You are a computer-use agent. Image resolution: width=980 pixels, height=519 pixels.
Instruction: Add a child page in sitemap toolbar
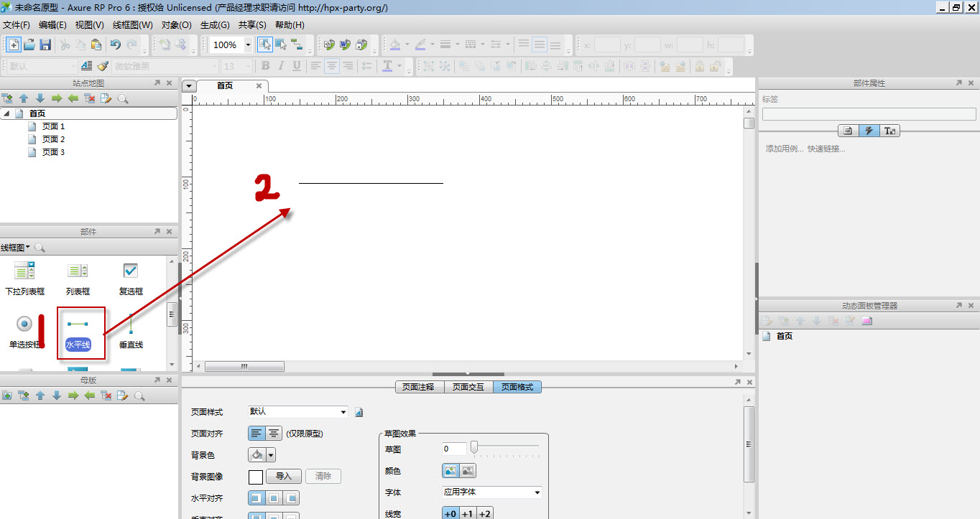click(x=8, y=98)
